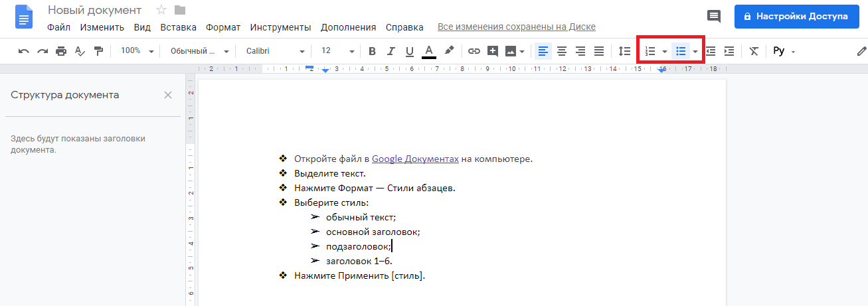868x306 pixels.
Task: Open the zoom 100% dropdown
Action: coord(137,51)
